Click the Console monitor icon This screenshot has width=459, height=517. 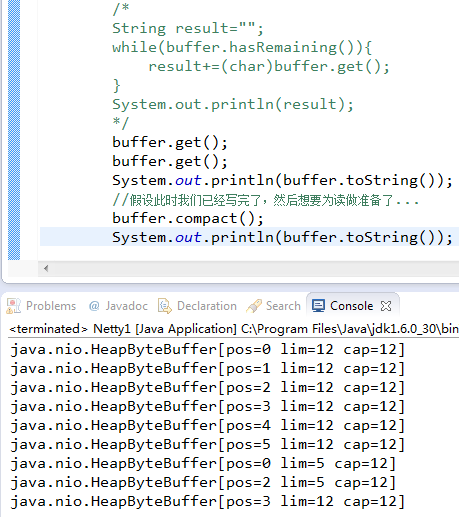pos(318,306)
